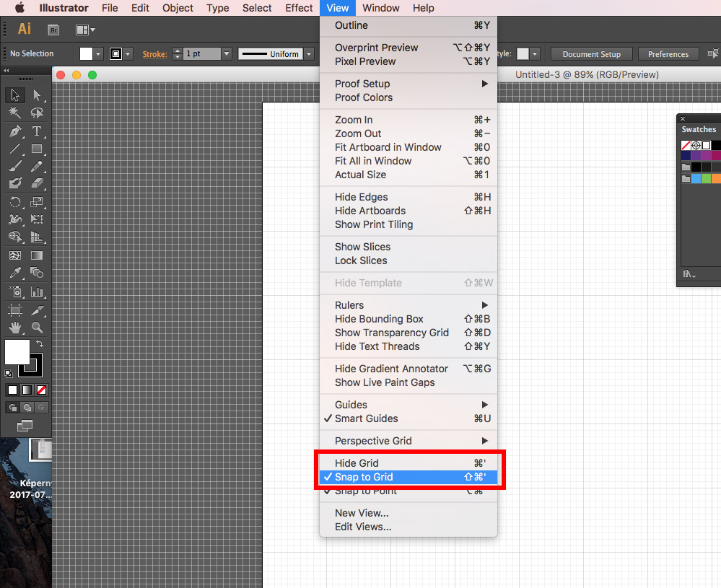This screenshot has height=588, width=721.
Task: Open Adobe Bridge with Br icon
Action: tap(53, 30)
